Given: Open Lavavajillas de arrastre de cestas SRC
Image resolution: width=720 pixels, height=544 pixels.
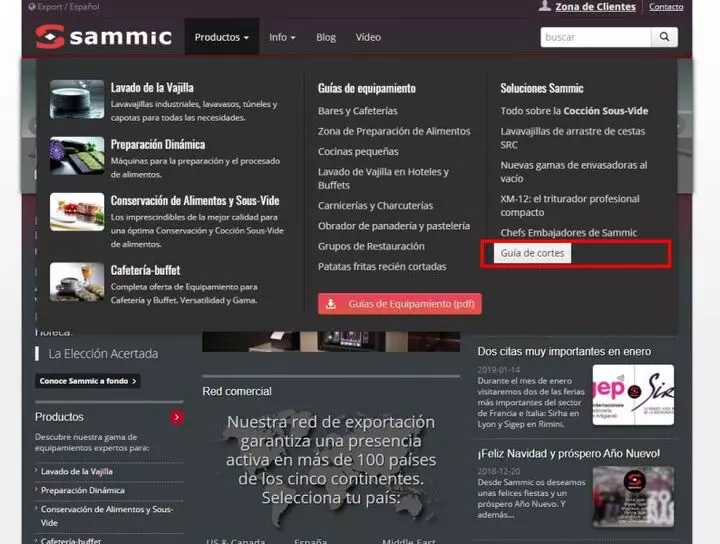Looking at the screenshot, I should tap(573, 138).
